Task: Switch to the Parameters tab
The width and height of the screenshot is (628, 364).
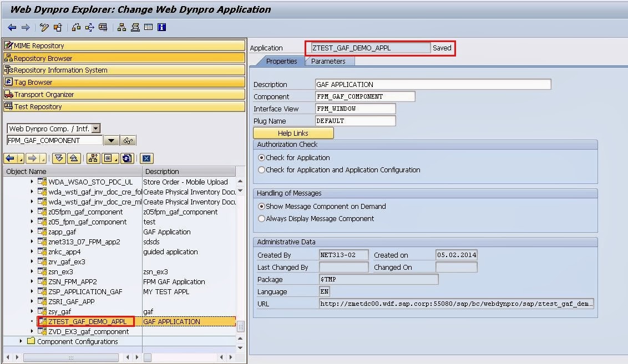Action: [328, 61]
